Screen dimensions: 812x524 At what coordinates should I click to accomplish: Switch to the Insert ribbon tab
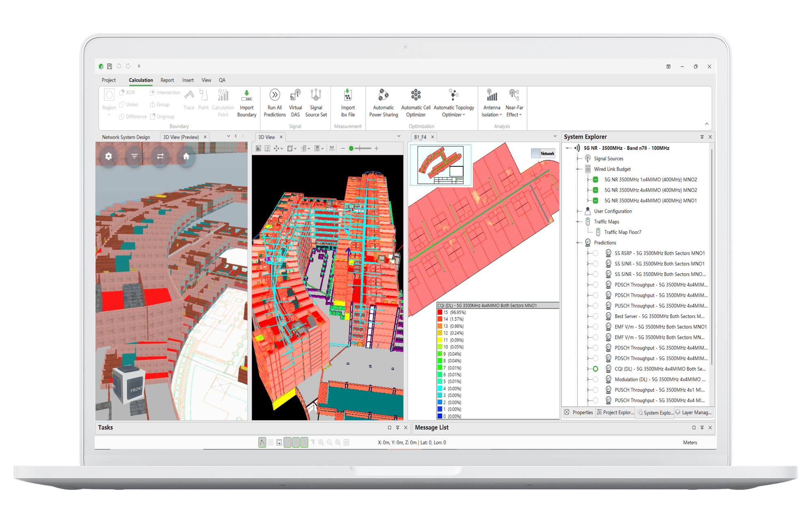point(188,80)
